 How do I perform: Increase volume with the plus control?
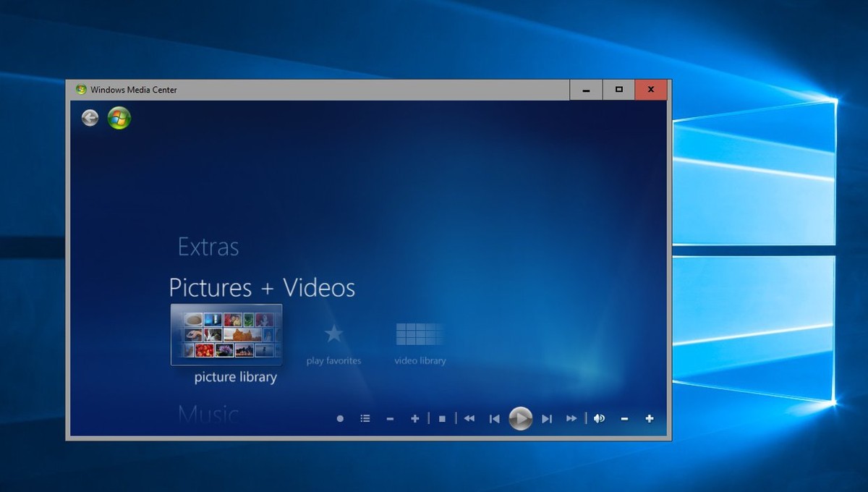(x=649, y=418)
